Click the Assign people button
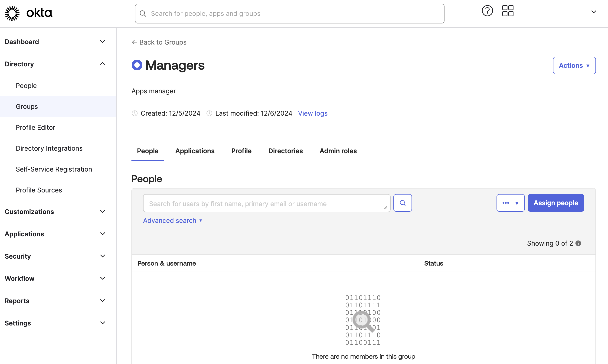Viewport: 608px width, 364px height. [x=556, y=203]
